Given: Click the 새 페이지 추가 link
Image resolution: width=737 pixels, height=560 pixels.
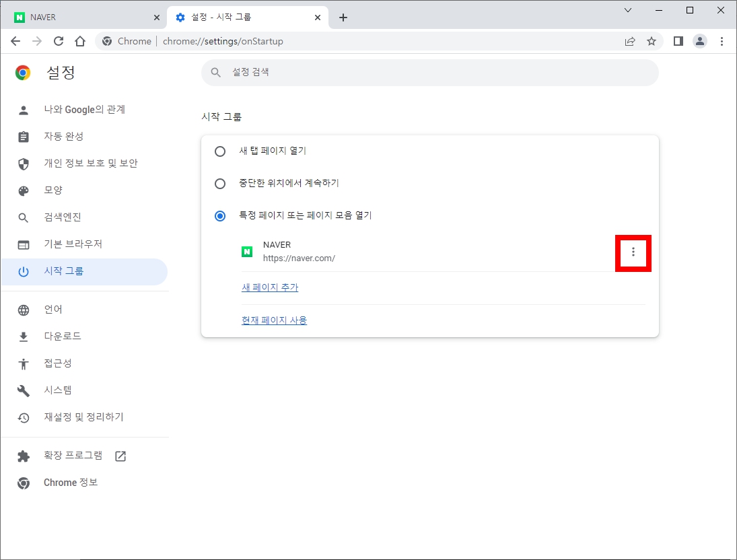Looking at the screenshot, I should (270, 287).
